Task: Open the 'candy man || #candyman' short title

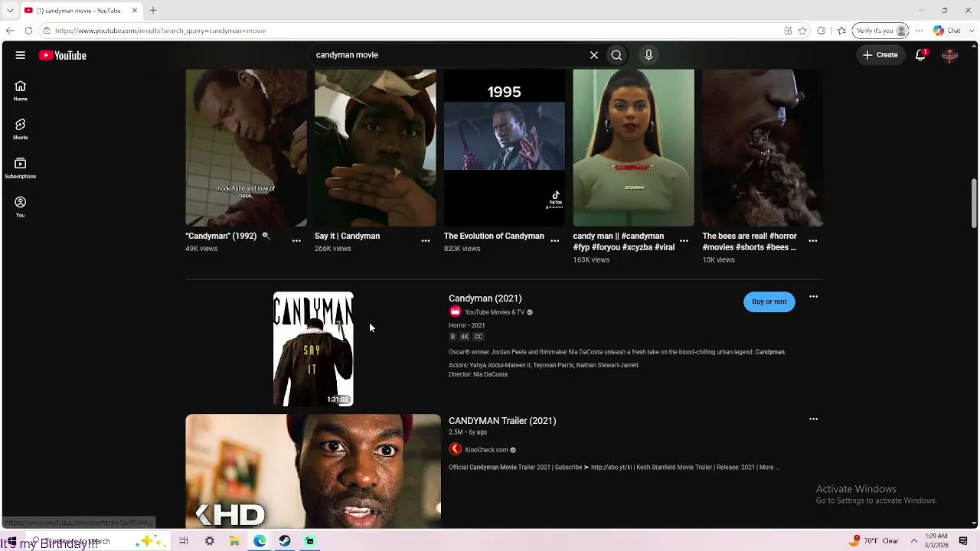Action: 624,242
